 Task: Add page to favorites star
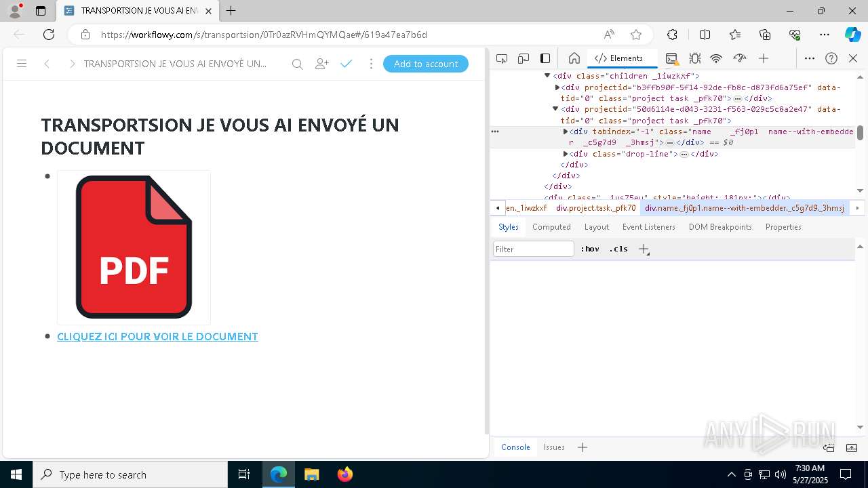[x=635, y=35]
